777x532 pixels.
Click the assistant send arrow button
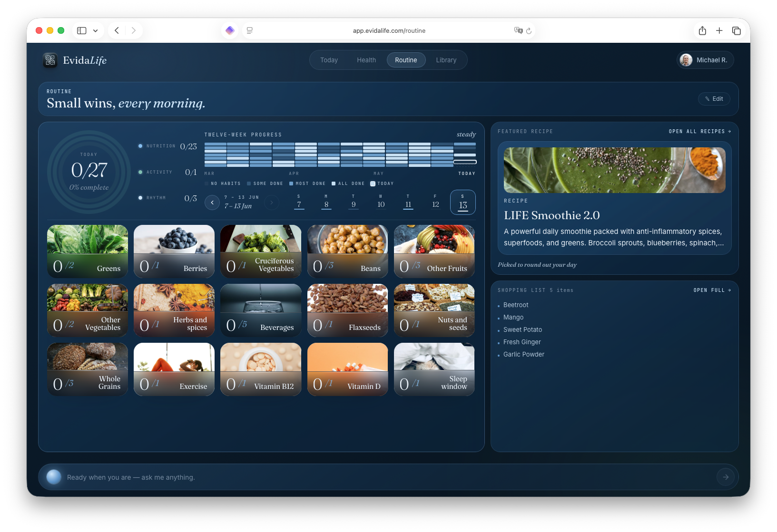726,477
